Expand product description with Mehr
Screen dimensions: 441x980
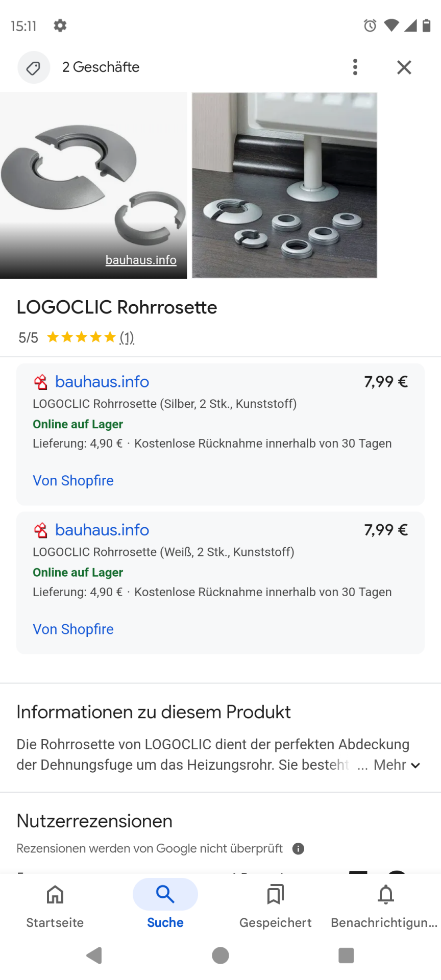(397, 765)
